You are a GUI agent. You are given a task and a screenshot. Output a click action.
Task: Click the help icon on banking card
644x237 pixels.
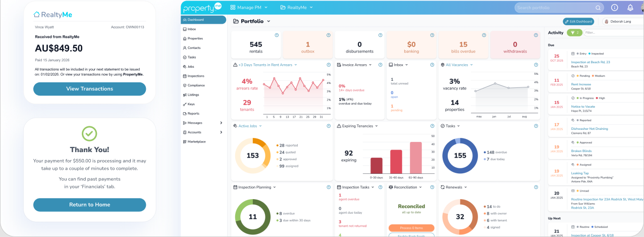click(x=432, y=35)
